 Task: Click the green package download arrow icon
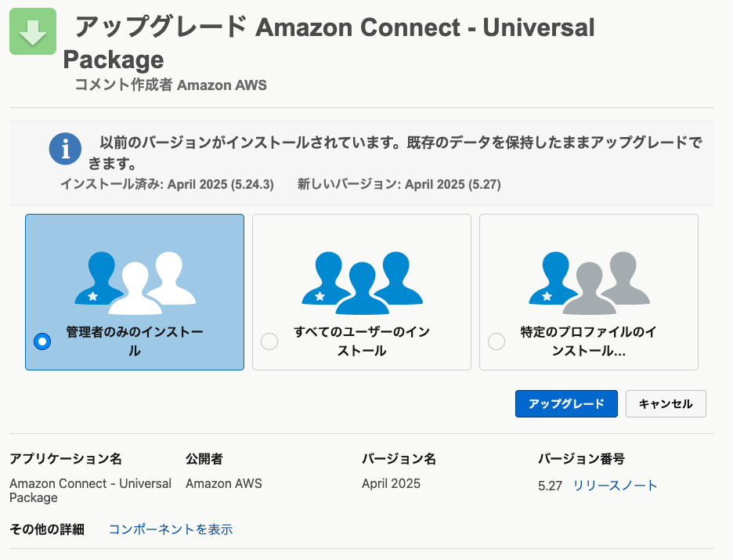(33, 31)
